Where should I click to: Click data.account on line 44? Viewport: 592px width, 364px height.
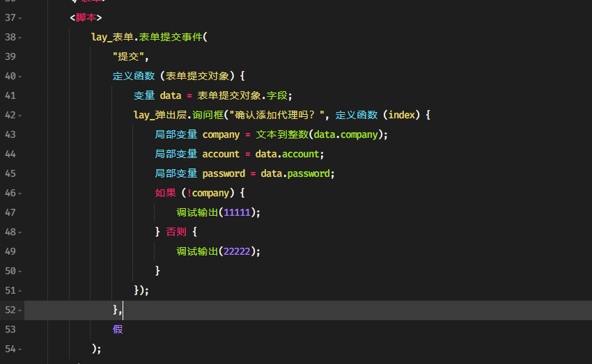(x=288, y=154)
